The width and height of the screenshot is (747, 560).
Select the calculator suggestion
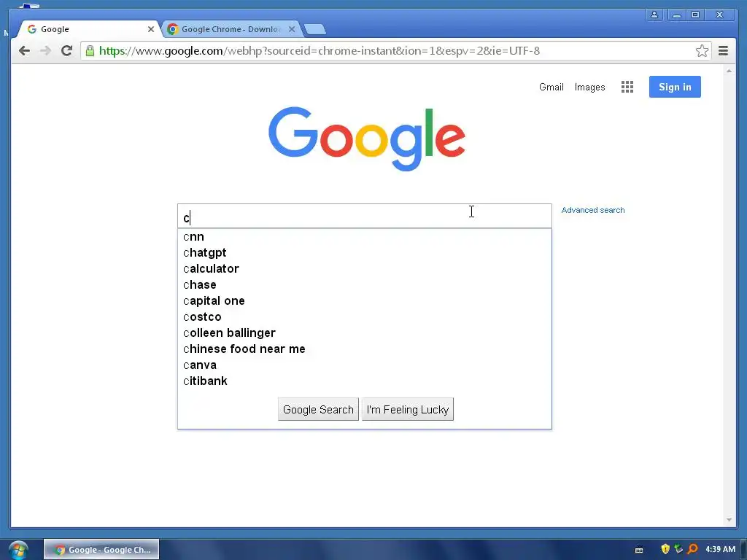(365, 269)
